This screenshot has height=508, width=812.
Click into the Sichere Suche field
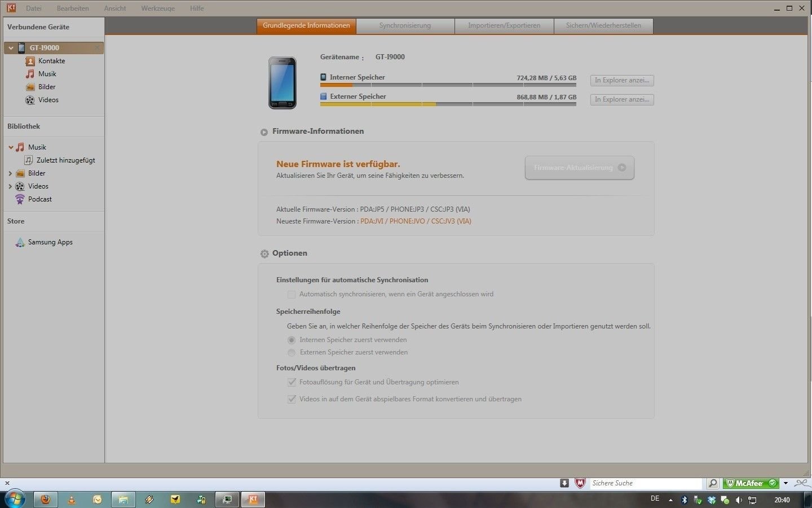point(646,483)
